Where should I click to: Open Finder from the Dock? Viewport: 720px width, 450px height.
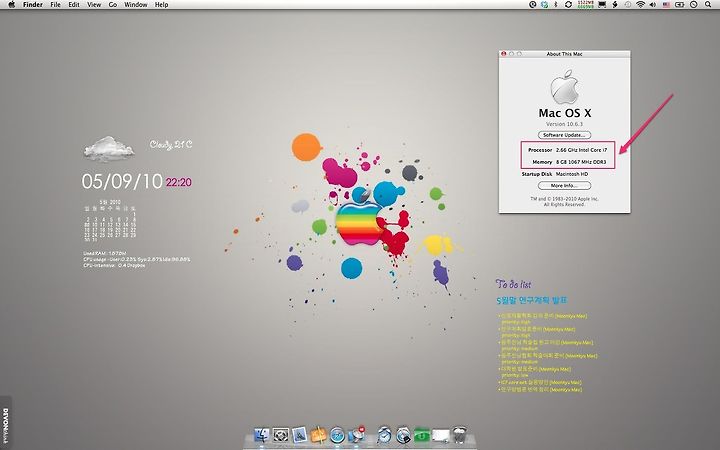point(262,434)
